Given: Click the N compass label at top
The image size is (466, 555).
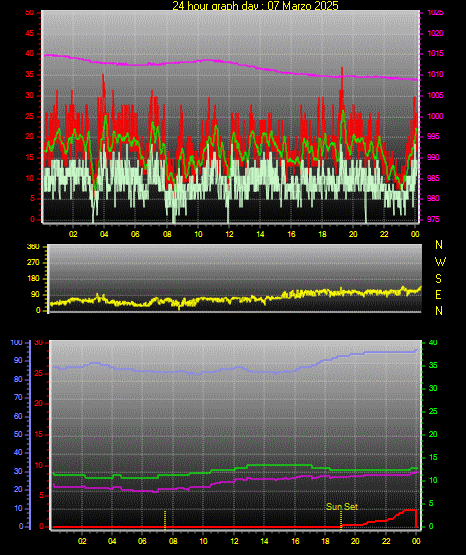Looking at the screenshot, I should point(439,245).
